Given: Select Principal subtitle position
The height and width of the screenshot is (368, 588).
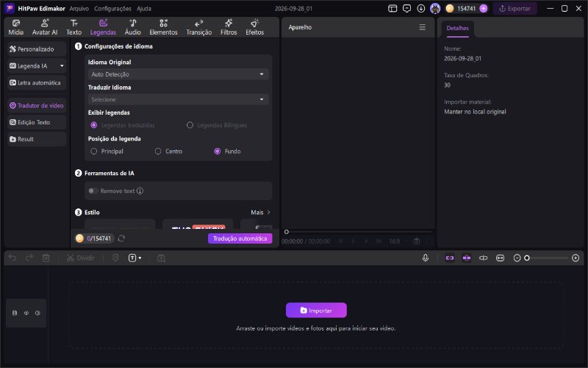Looking at the screenshot, I should 94,152.
